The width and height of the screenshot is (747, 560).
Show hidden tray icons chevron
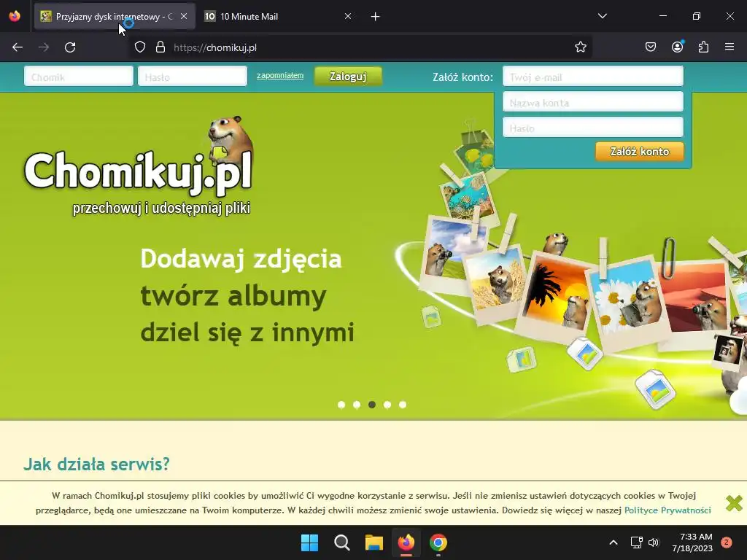click(x=613, y=542)
